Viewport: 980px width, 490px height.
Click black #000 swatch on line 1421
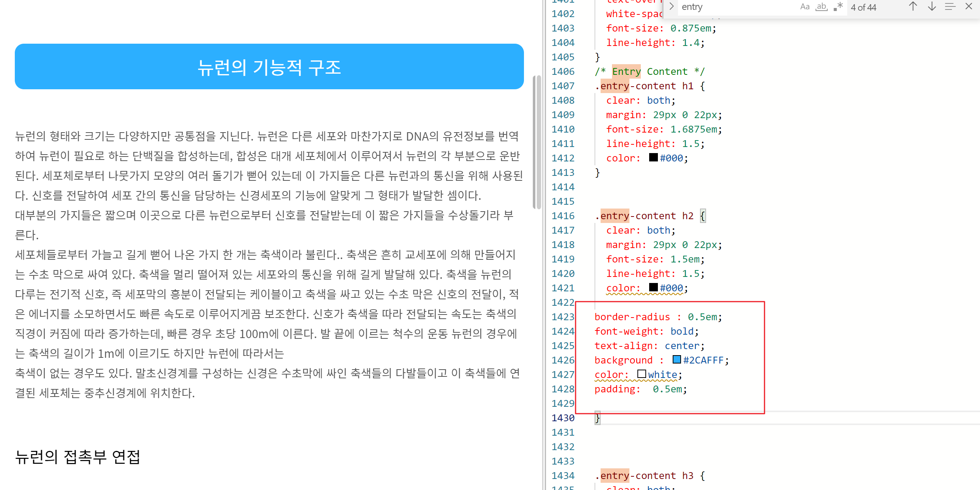pos(653,288)
